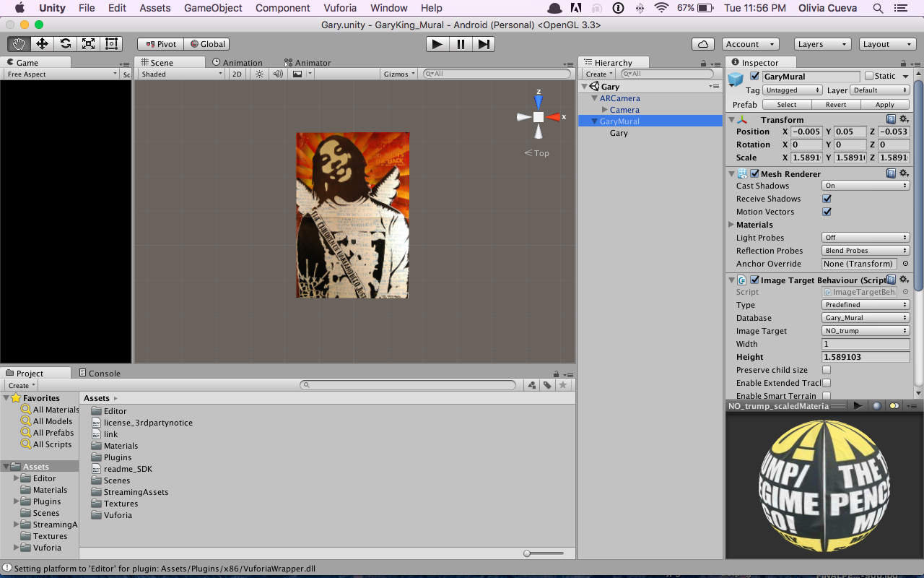Open the Layers dropdown in toolbar
The width and height of the screenshot is (924, 578).
click(x=822, y=44)
